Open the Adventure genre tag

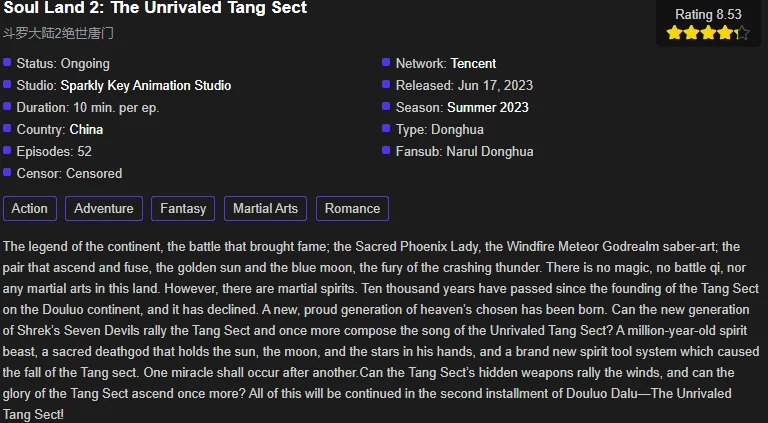[x=104, y=209]
